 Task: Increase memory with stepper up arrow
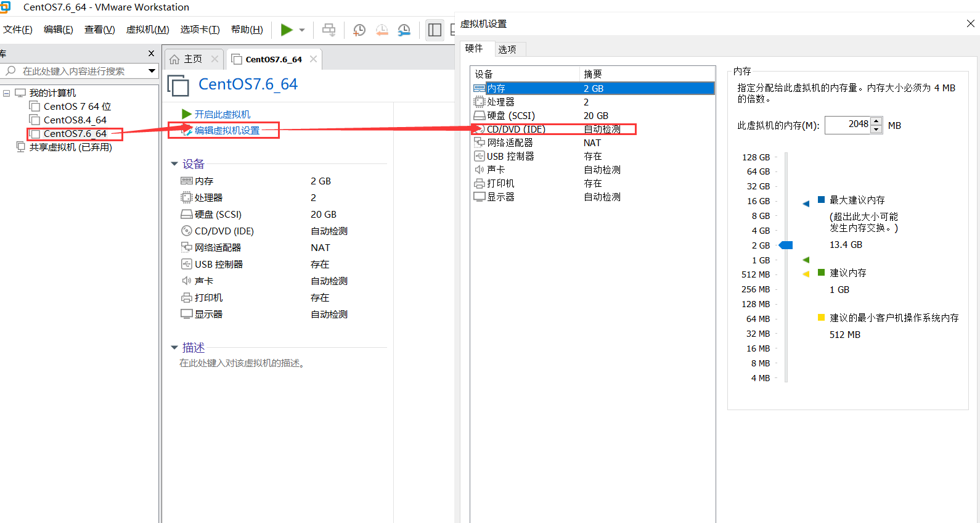[x=876, y=121]
